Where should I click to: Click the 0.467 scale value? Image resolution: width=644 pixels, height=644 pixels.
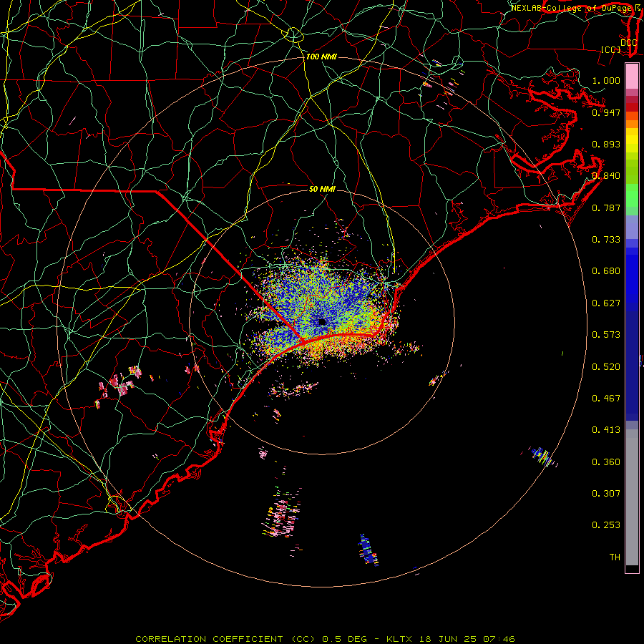click(x=606, y=399)
